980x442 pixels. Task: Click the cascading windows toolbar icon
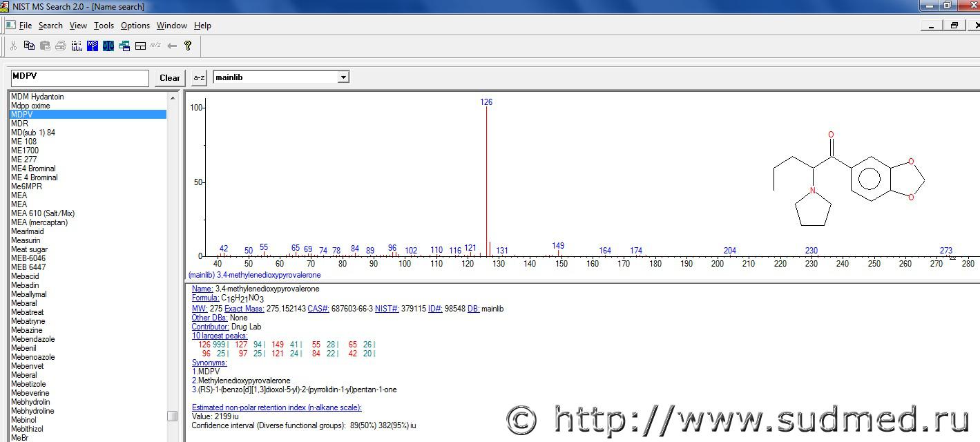124,46
